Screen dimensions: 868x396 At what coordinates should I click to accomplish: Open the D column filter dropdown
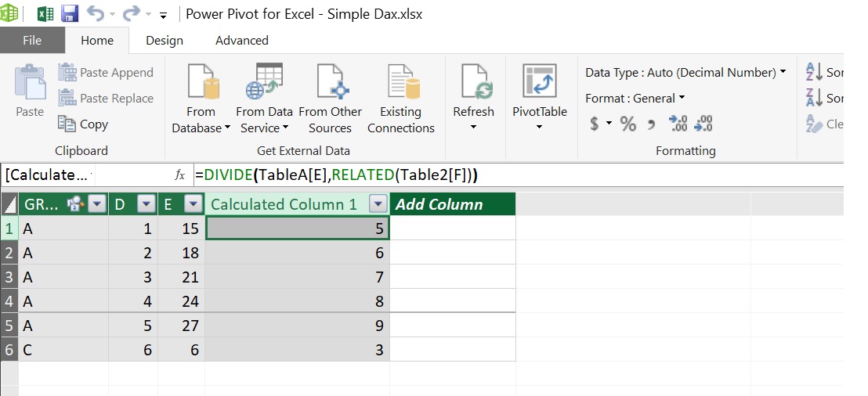click(x=146, y=204)
